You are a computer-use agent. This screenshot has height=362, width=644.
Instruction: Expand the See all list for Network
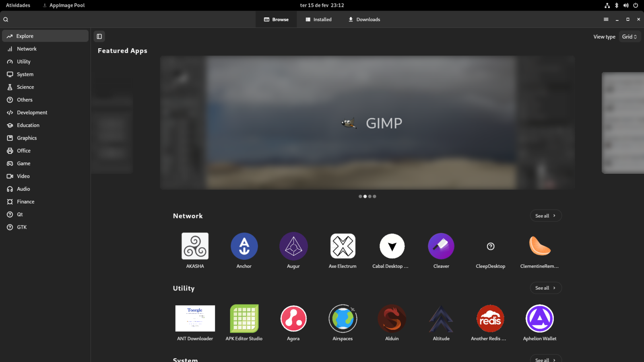(x=545, y=216)
